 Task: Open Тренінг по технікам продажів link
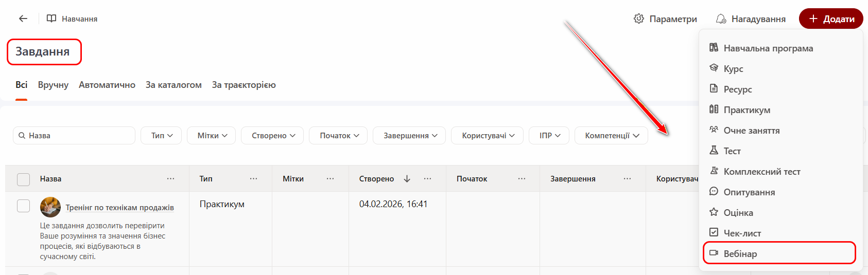click(x=119, y=208)
